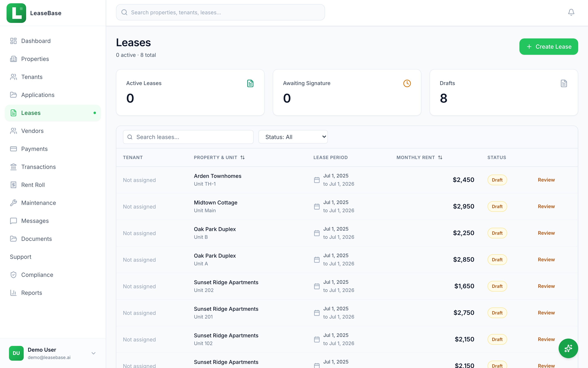Click the Drafts summary card
588x368 pixels.
(504, 92)
